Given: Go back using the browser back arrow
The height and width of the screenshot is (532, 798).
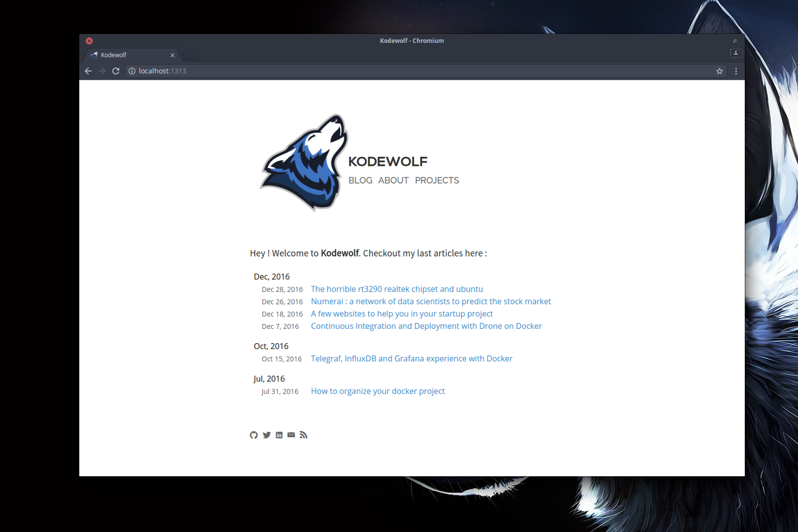Looking at the screenshot, I should [88, 71].
